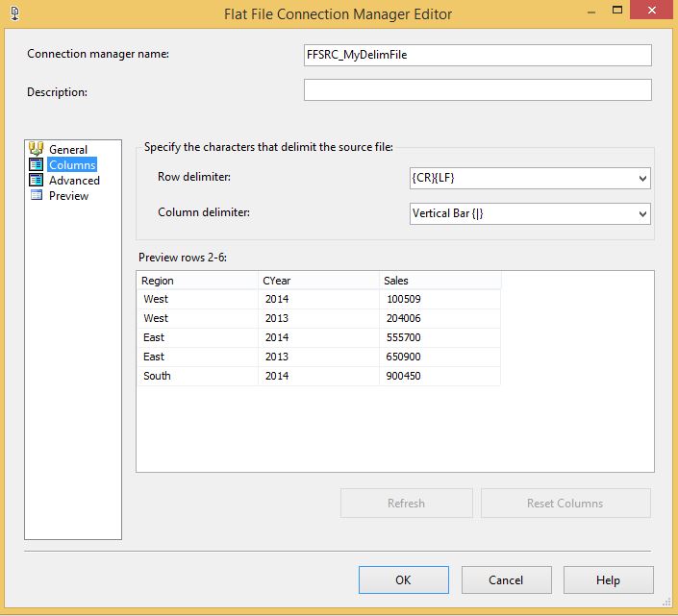The width and height of the screenshot is (678, 616).
Task: Switch to the Advanced page
Action: 74,181
